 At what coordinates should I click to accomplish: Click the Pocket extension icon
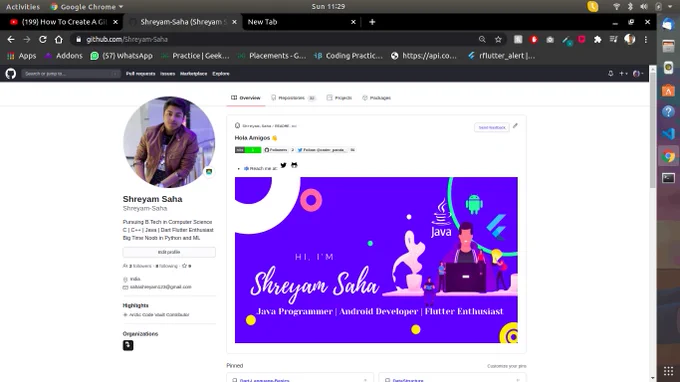(582, 39)
